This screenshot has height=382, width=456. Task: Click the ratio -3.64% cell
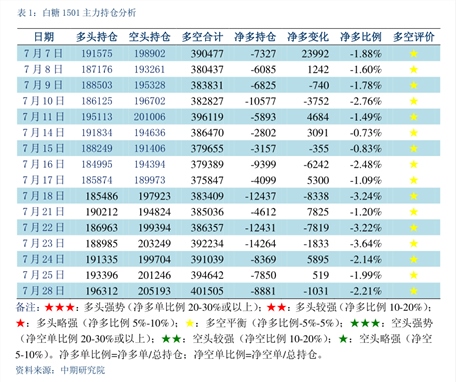[x=366, y=244]
